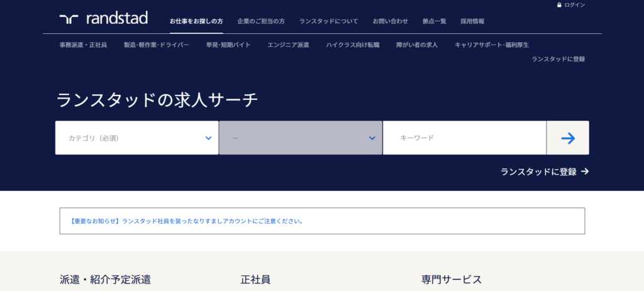Select the お仕事をお探しの方 tab

(196, 21)
